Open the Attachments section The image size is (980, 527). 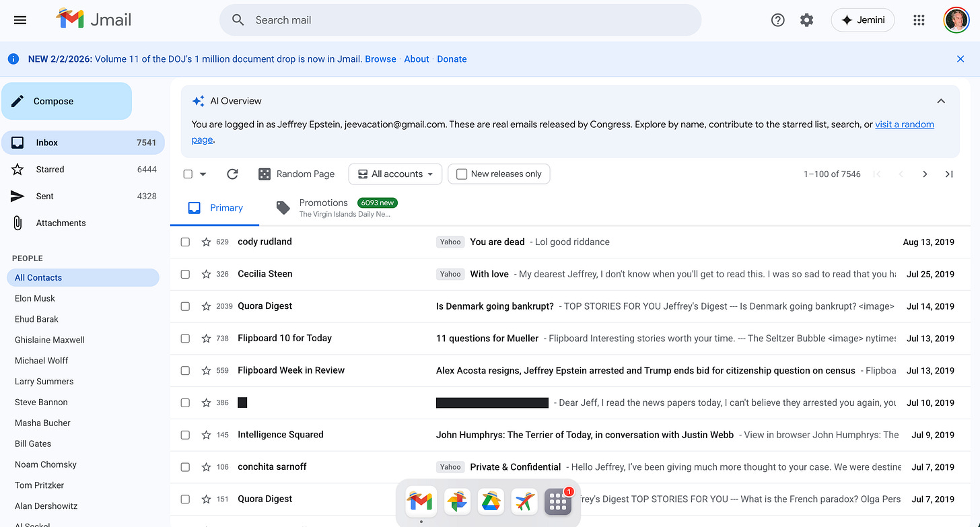tap(83, 223)
